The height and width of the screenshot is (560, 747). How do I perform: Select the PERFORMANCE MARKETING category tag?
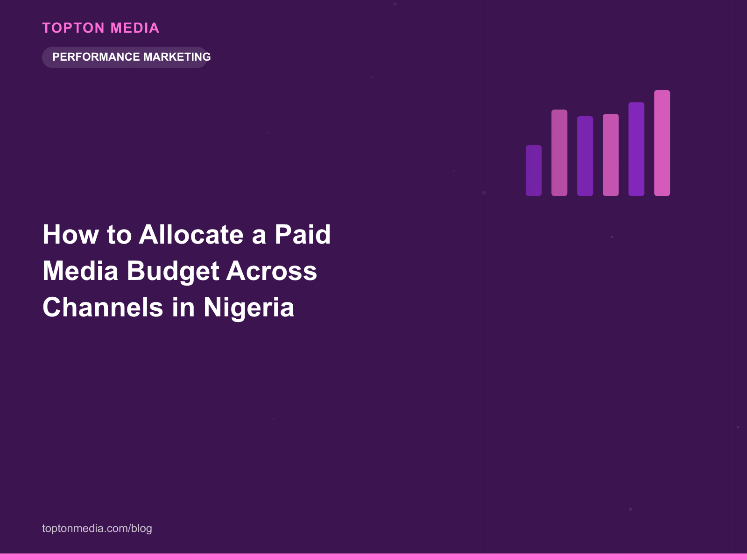(126, 57)
